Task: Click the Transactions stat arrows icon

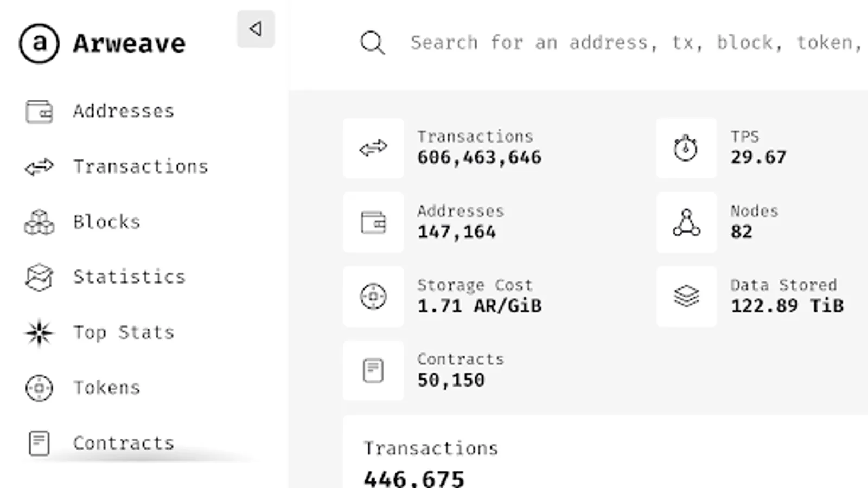Action: coord(373,148)
